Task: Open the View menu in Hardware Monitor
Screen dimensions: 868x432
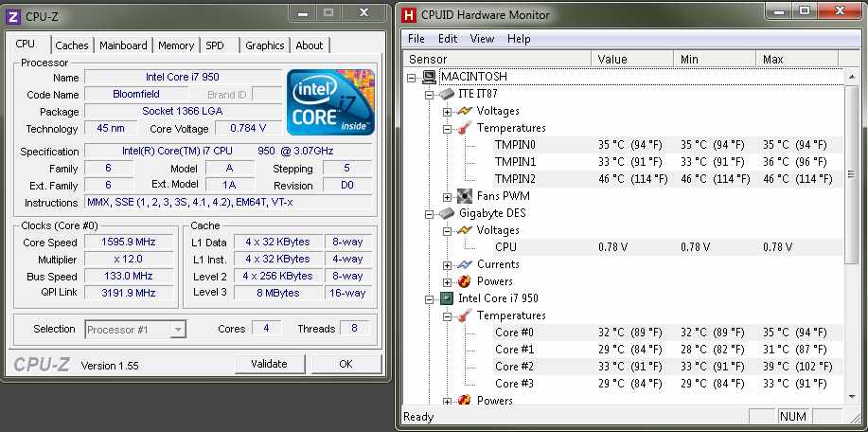Action: click(x=482, y=39)
